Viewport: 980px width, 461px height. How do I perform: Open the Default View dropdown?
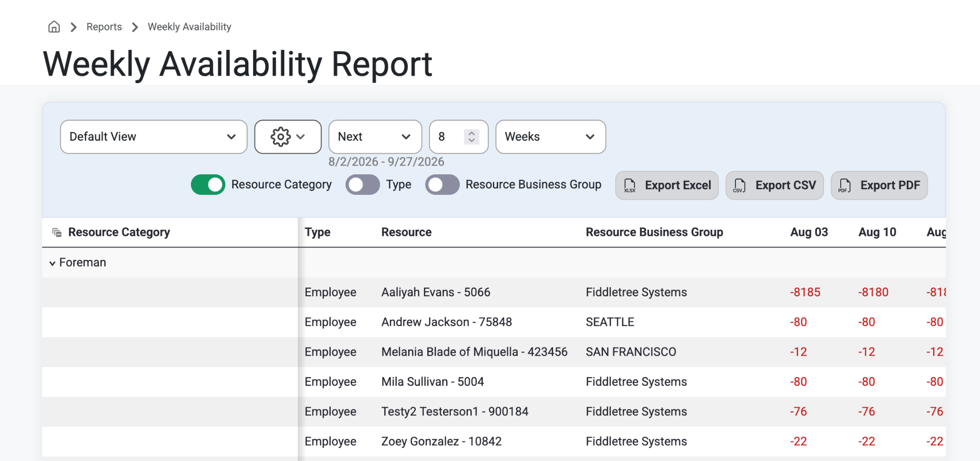click(x=154, y=137)
